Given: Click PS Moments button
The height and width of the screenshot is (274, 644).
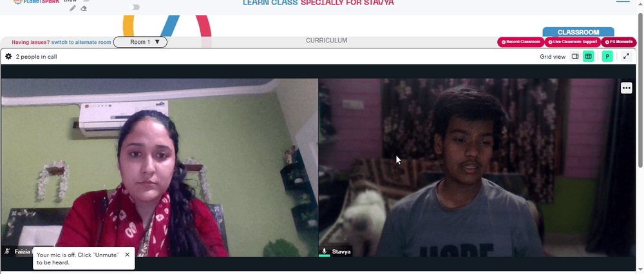Looking at the screenshot, I should point(618,42).
